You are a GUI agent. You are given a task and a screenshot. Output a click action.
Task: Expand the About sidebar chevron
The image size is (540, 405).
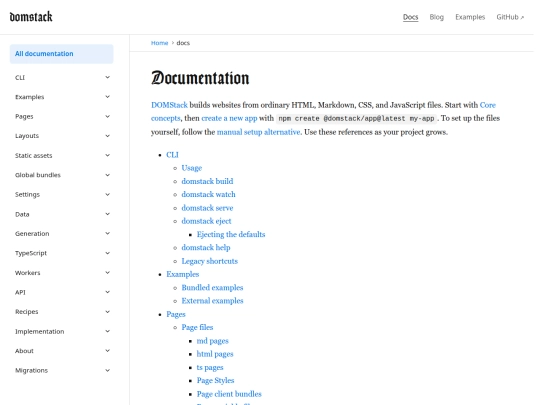[107, 351]
